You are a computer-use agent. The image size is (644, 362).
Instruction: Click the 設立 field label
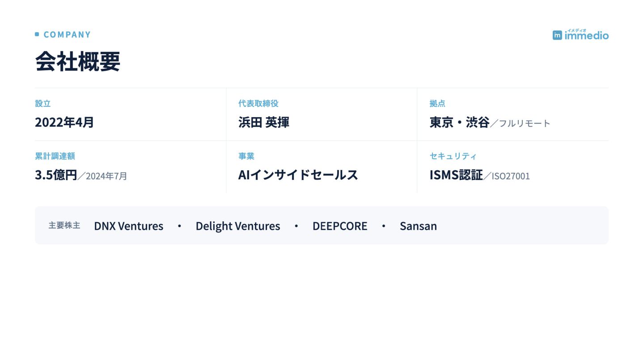pos(43,103)
